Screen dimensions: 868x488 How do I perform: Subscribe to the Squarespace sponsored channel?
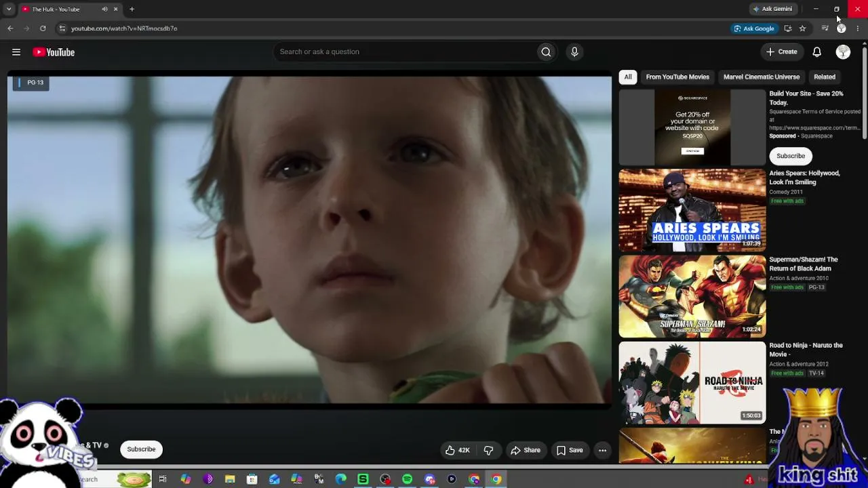point(791,156)
